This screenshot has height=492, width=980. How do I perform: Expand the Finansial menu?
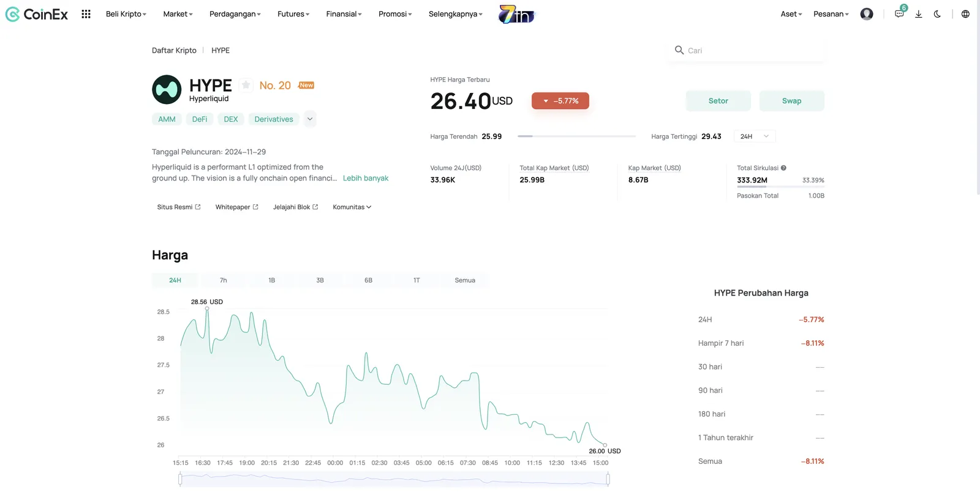(x=344, y=14)
